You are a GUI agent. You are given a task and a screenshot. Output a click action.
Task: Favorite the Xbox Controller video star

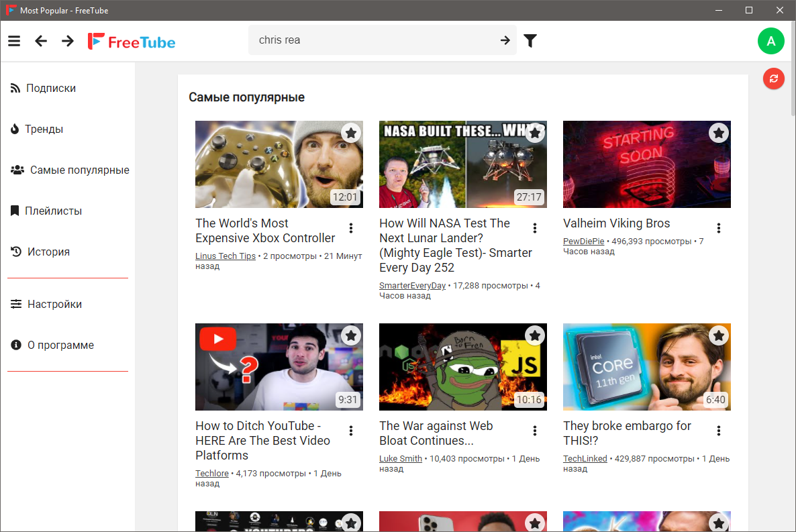pos(350,133)
